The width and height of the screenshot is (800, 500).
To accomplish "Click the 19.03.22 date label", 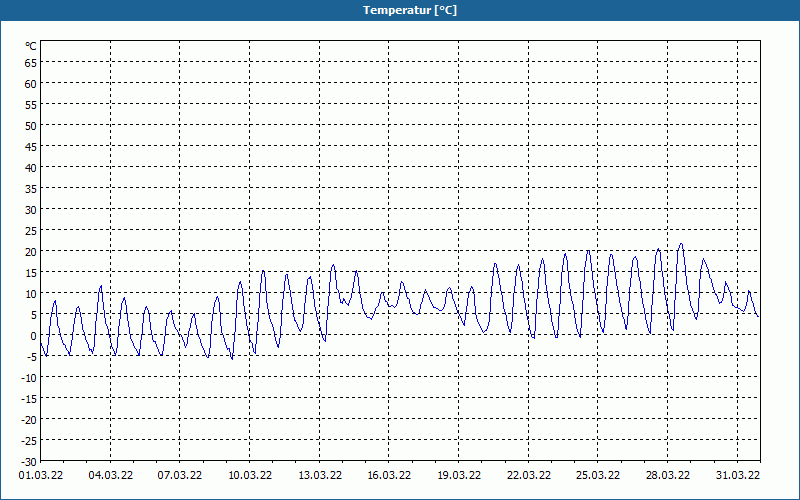I will coord(459,475).
